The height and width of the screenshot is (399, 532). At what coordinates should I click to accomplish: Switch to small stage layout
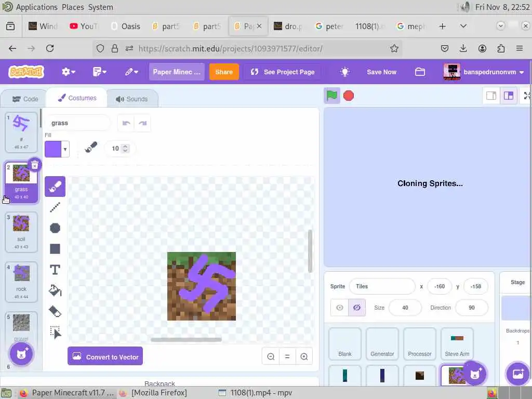pyautogui.click(x=491, y=96)
